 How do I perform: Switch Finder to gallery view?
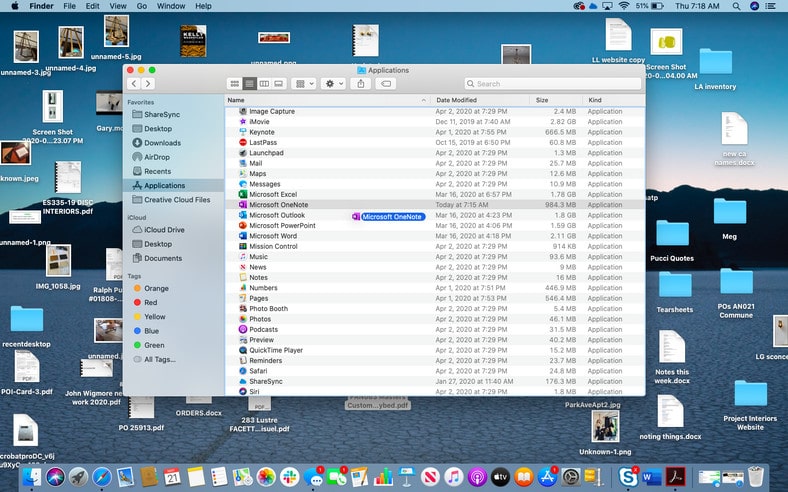point(278,84)
